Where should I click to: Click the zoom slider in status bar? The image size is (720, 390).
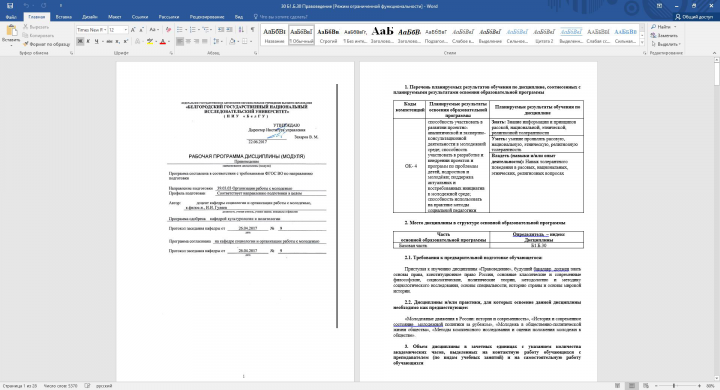click(x=677, y=386)
